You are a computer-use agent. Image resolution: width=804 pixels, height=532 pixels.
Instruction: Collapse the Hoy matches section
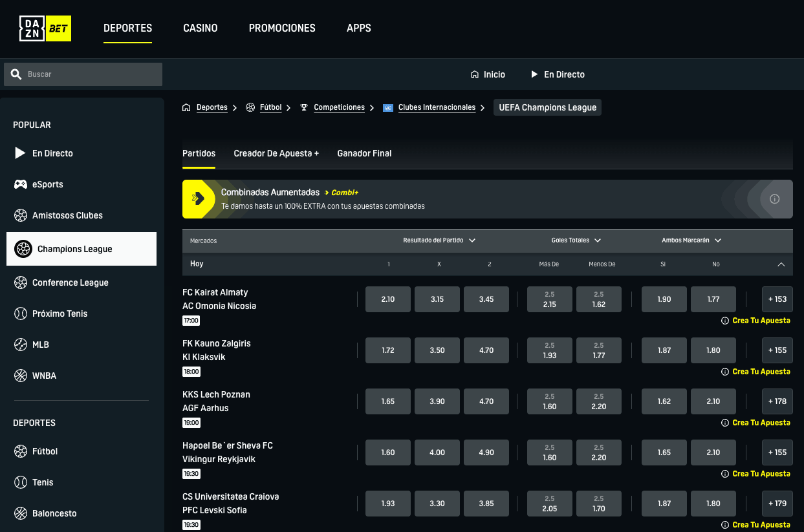781,264
